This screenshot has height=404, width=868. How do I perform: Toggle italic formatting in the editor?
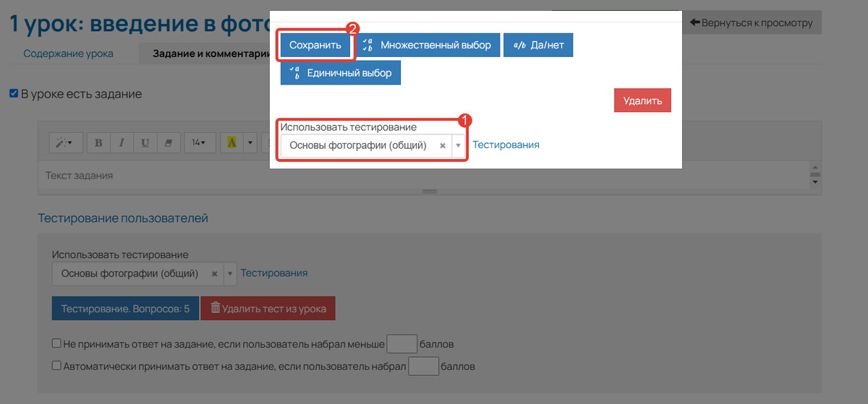pos(122,142)
